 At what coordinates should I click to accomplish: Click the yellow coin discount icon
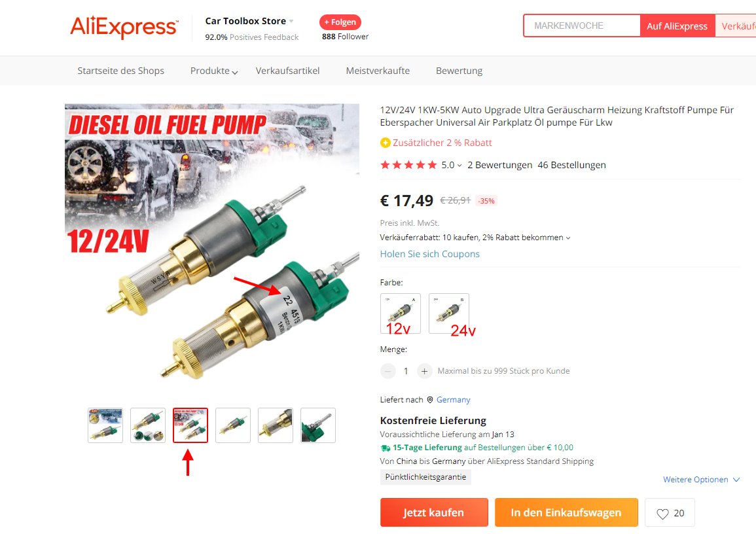[x=386, y=143]
